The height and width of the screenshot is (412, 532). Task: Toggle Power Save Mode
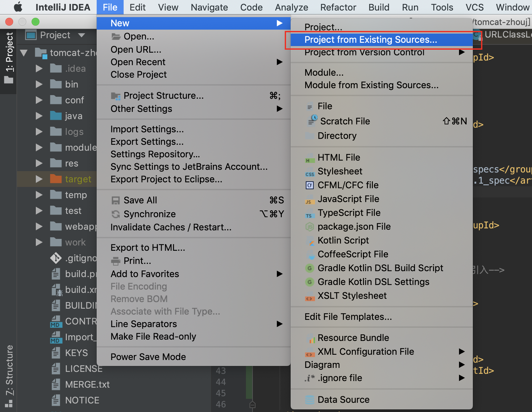point(194,357)
